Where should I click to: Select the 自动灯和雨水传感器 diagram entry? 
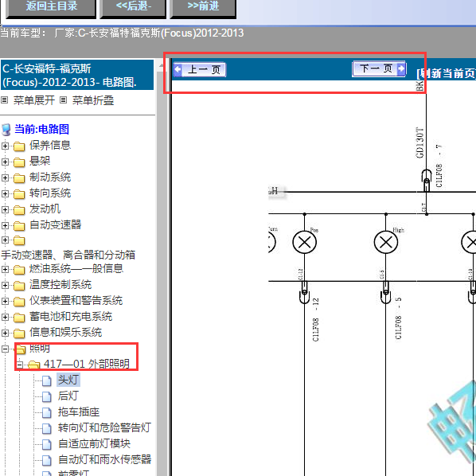[104, 459]
